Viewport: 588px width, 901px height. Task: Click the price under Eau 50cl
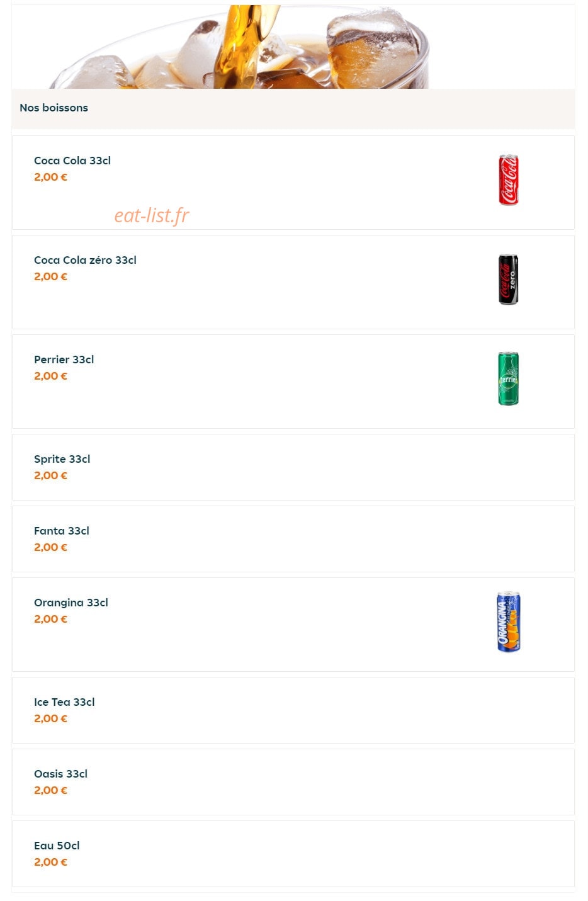pyautogui.click(x=50, y=862)
